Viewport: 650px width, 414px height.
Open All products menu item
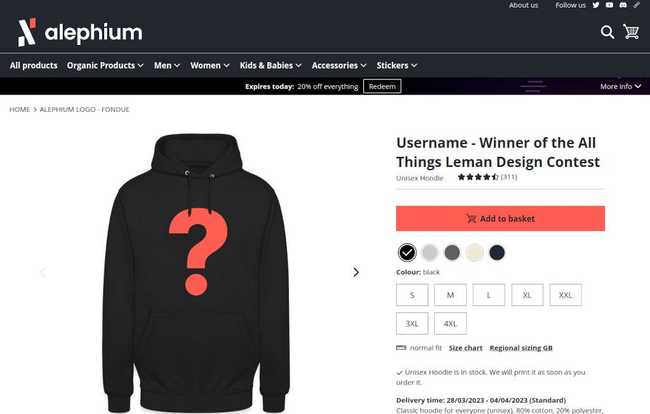34,65
